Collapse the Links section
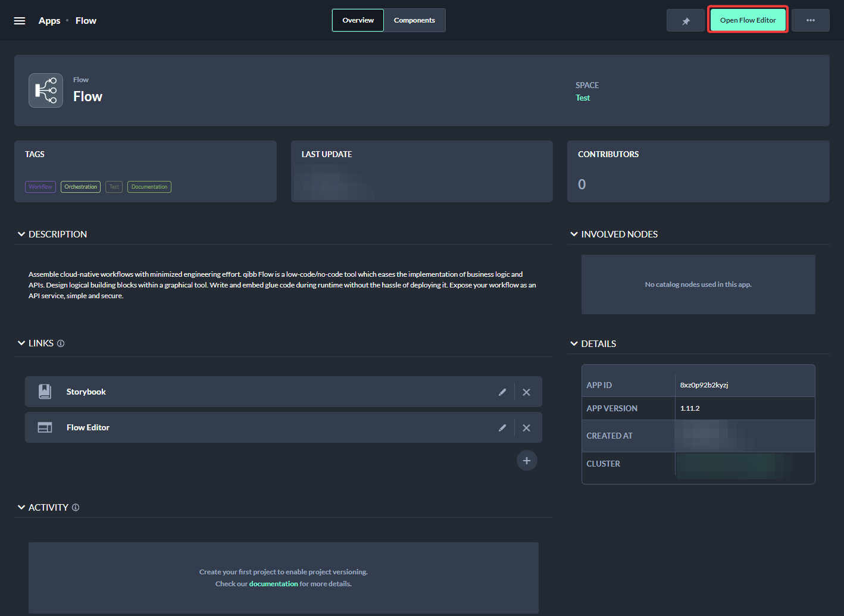 [x=21, y=343]
